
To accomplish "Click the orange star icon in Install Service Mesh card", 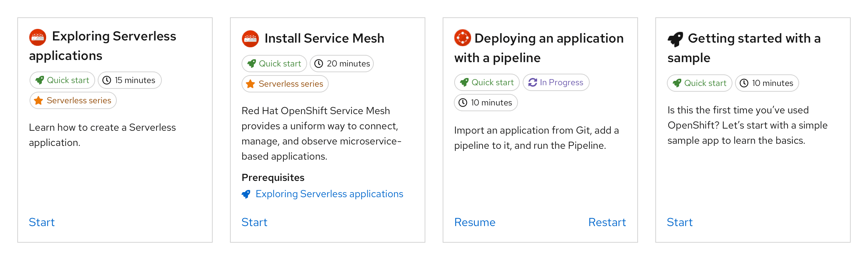I will click(x=250, y=84).
